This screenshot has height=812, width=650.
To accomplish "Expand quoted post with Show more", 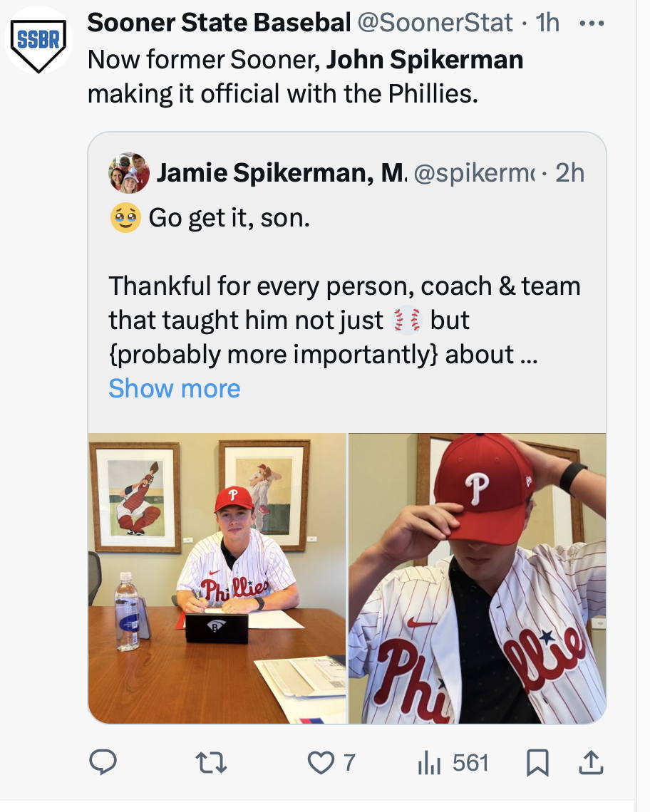I will (174, 388).
